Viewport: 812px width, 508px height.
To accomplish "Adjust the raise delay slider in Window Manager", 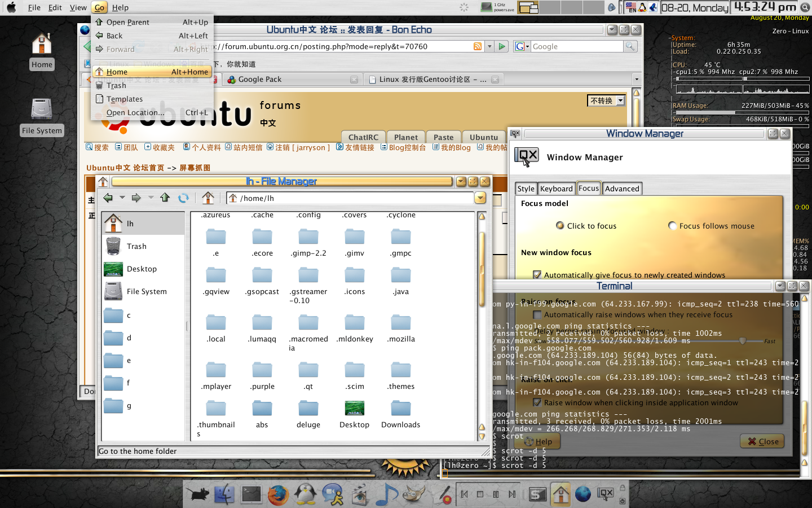I will pos(743,341).
